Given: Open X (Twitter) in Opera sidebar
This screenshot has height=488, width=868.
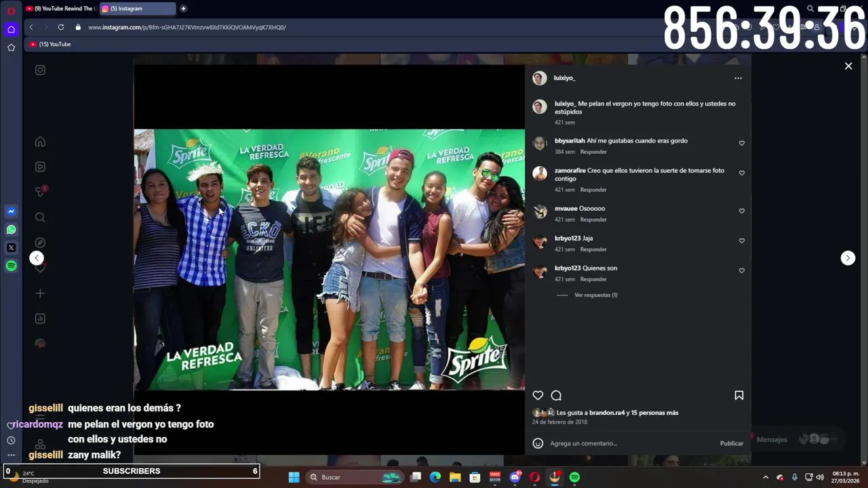Looking at the screenshot, I should coord(11,247).
